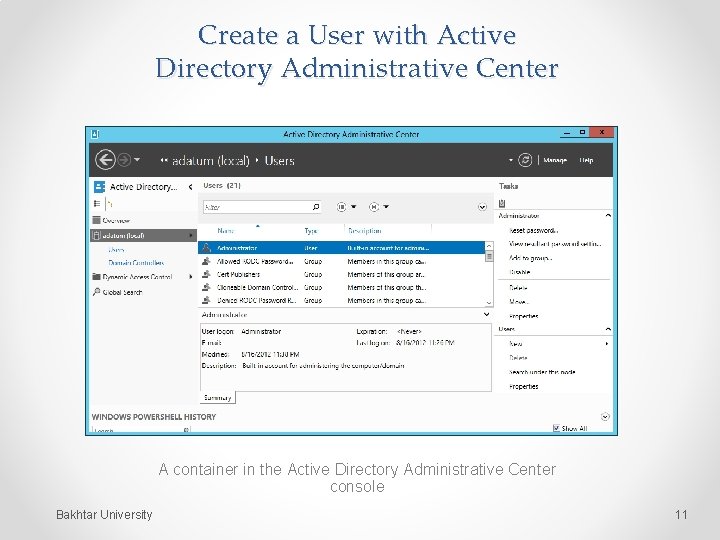Open the saved queries dropdown arrow
This screenshot has width=720, height=540.
[386, 207]
